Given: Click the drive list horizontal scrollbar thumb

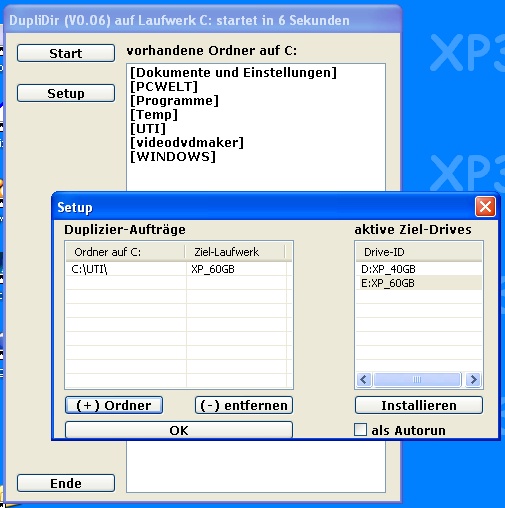Looking at the screenshot, I should [417, 379].
